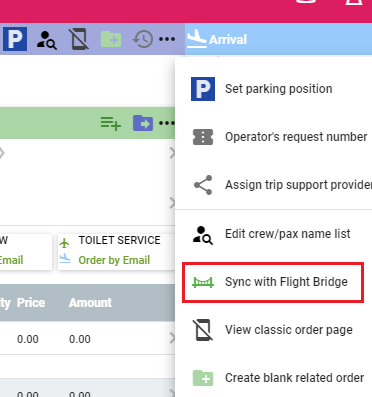Click the blue parking P toolbar icon
The width and height of the screenshot is (372, 397).
[x=15, y=39]
